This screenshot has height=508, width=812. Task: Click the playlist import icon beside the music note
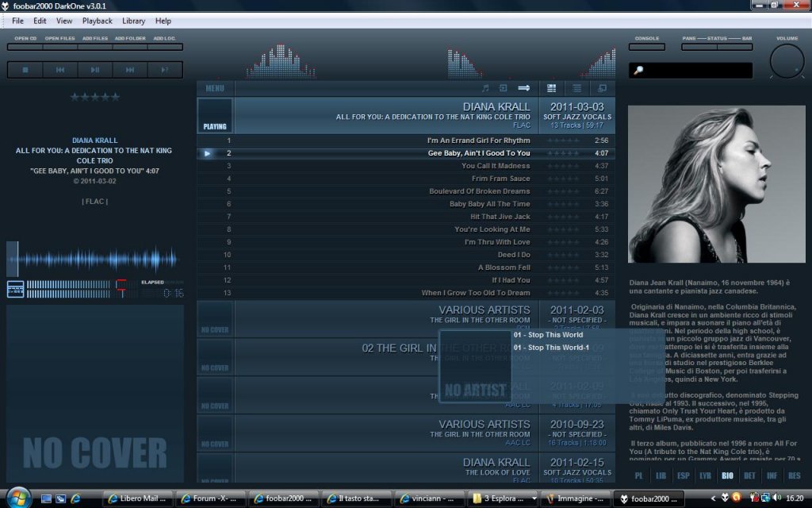click(x=503, y=88)
